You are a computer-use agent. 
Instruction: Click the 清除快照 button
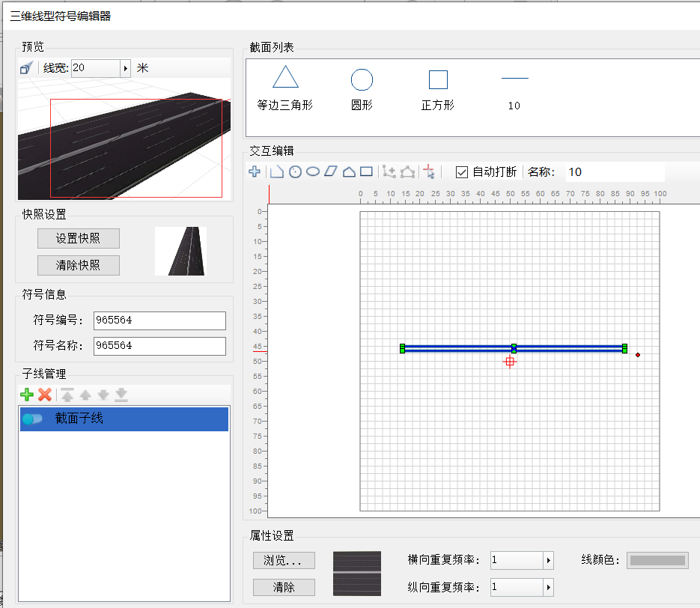(x=79, y=265)
